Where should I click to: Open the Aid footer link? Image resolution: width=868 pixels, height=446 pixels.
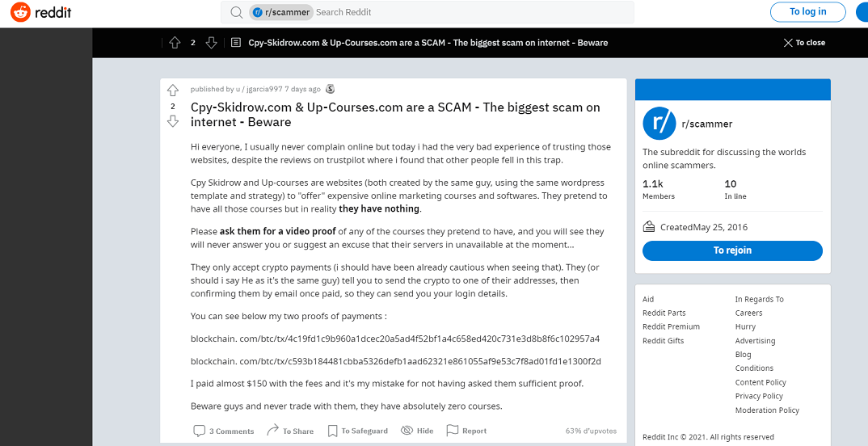click(648, 300)
